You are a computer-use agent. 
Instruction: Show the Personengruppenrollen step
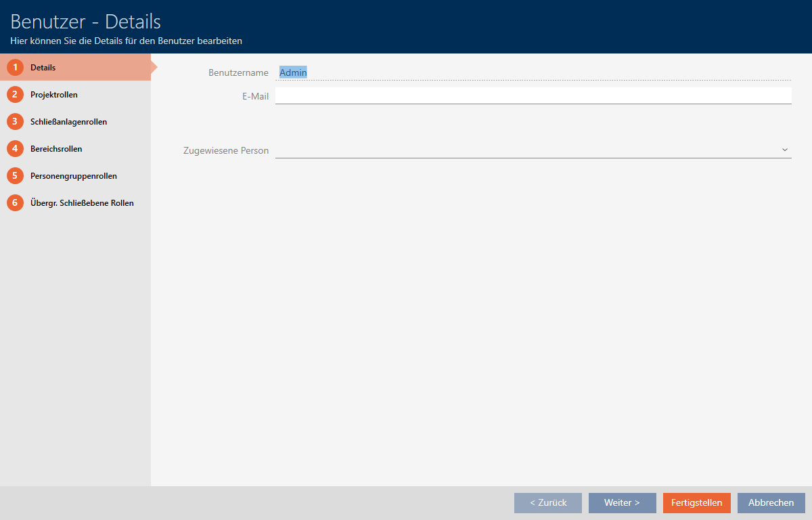click(73, 176)
